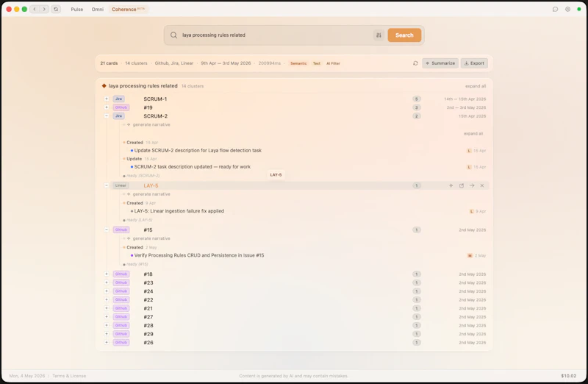This screenshot has height=384, width=588.
Task: Open 'Verify Processing Rules CRUD and Persistence' entry
Action: [x=199, y=255]
